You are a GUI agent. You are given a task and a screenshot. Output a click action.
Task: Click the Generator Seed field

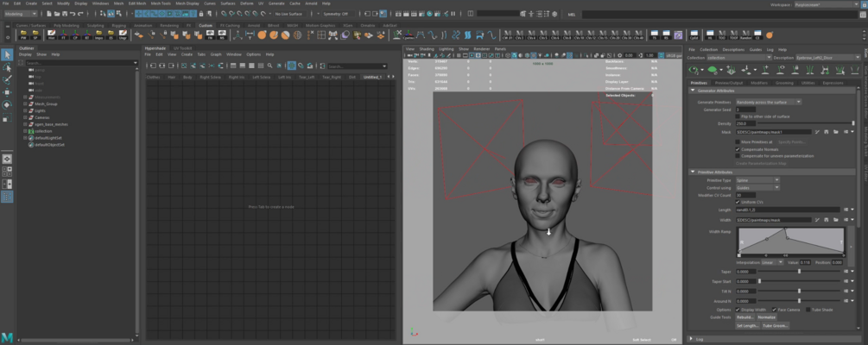(745, 110)
